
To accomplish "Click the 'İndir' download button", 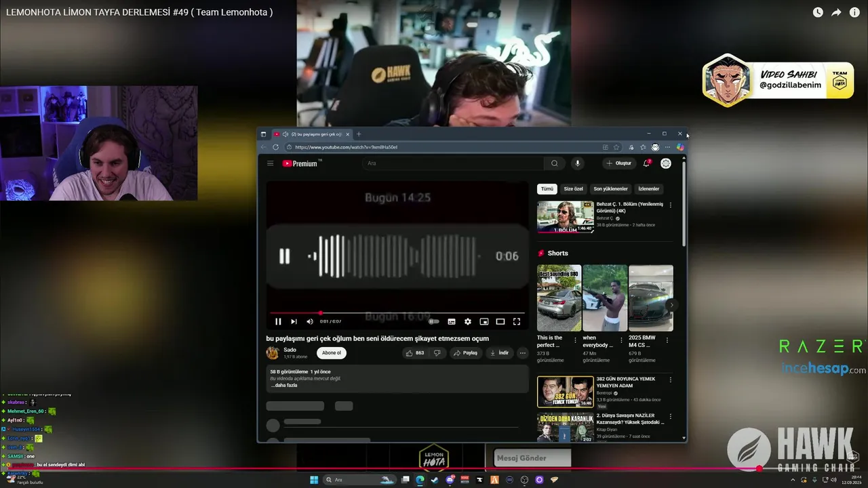I will 499,353.
